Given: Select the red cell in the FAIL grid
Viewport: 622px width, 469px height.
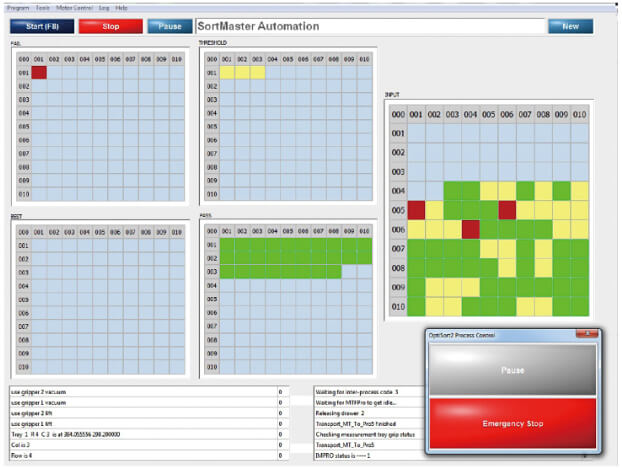Looking at the screenshot, I should click(39, 73).
